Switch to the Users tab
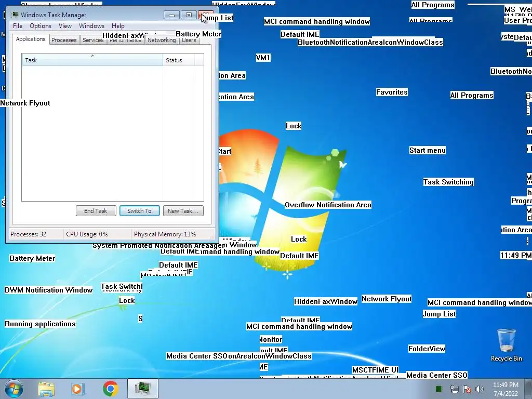Screen dimensions: 532x399 tap(189, 40)
